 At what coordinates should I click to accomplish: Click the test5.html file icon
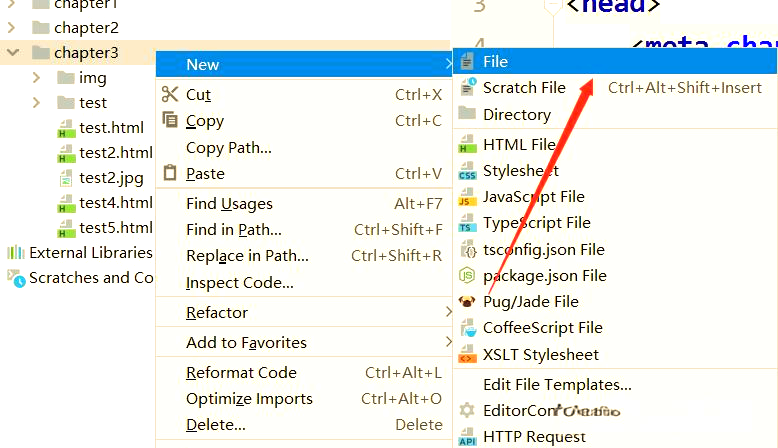click(x=66, y=228)
